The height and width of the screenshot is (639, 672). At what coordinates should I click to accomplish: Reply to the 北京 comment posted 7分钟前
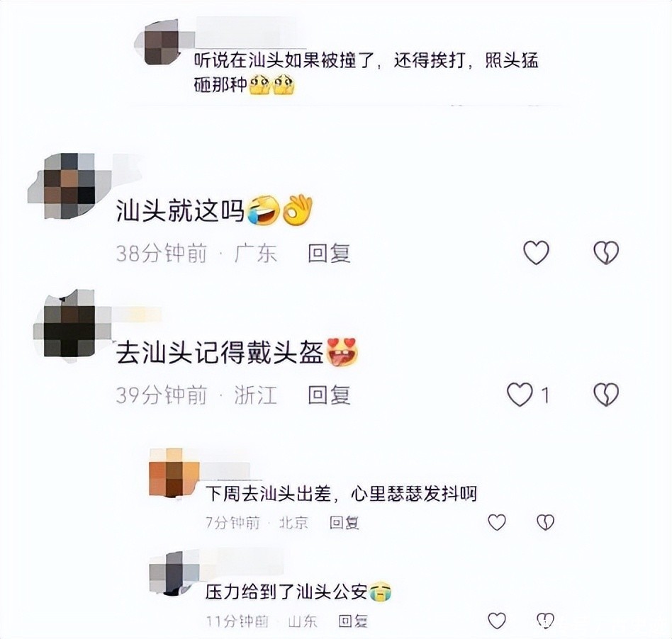point(344,523)
